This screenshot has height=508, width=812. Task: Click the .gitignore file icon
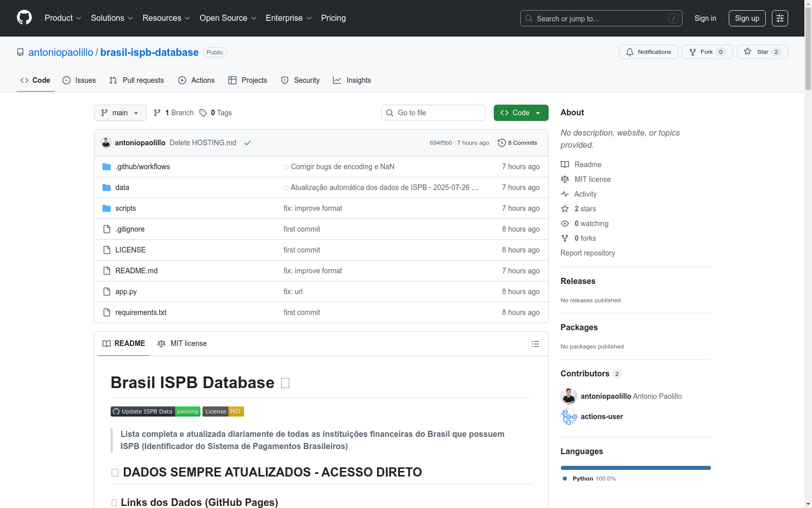107,229
